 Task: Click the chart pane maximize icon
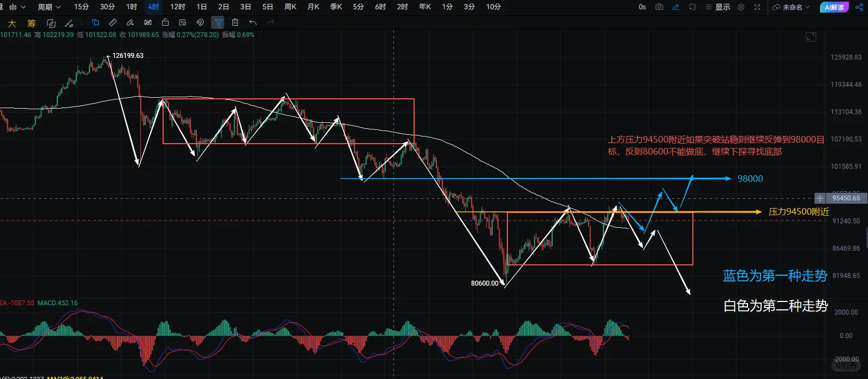click(x=811, y=37)
